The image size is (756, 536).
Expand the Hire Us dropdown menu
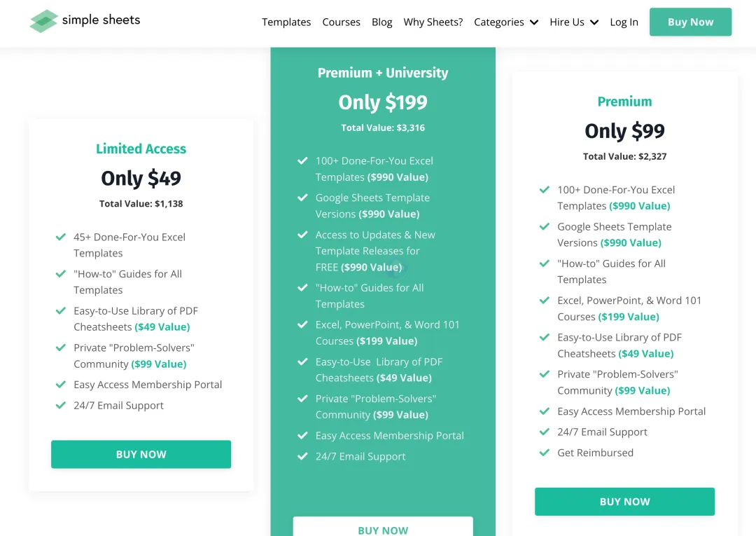[574, 22]
